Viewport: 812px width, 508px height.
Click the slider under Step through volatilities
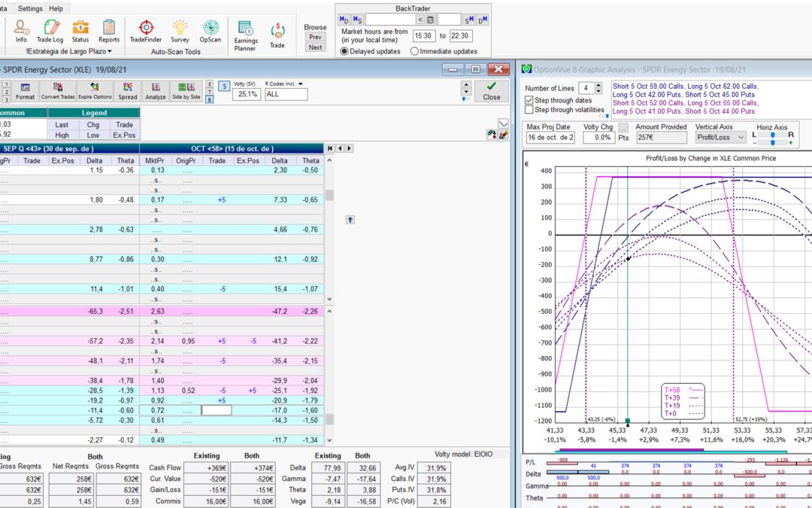tap(603, 117)
